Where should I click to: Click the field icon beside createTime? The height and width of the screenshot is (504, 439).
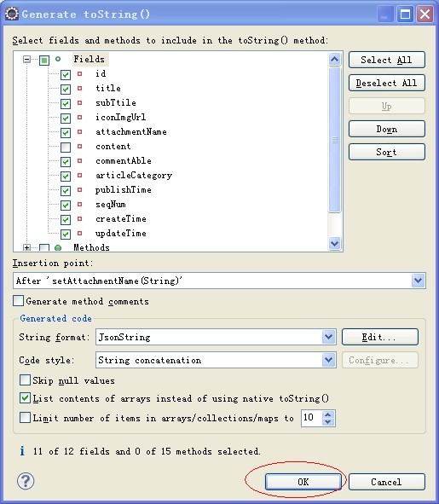(79, 219)
